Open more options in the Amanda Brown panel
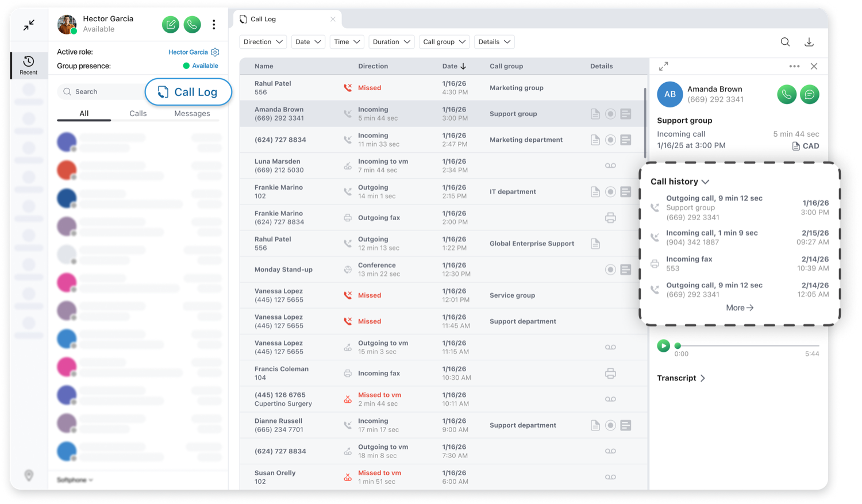Image resolution: width=862 pixels, height=504 pixels. click(x=794, y=66)
